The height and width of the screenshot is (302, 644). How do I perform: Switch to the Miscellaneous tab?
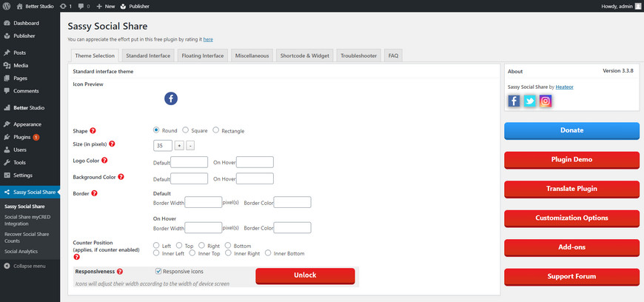coord(252,56)
